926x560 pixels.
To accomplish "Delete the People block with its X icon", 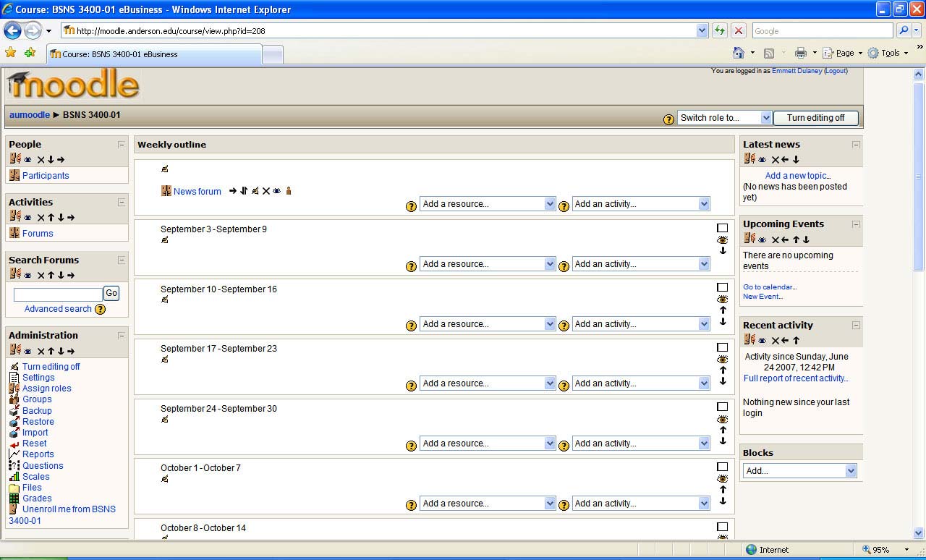I will (41, 160).
